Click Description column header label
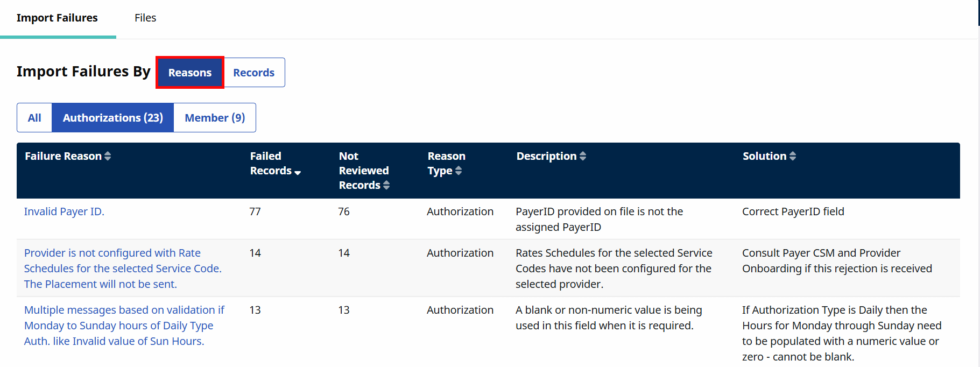The image size is (980, 367). pyautogui.click(x=546, y=156)
